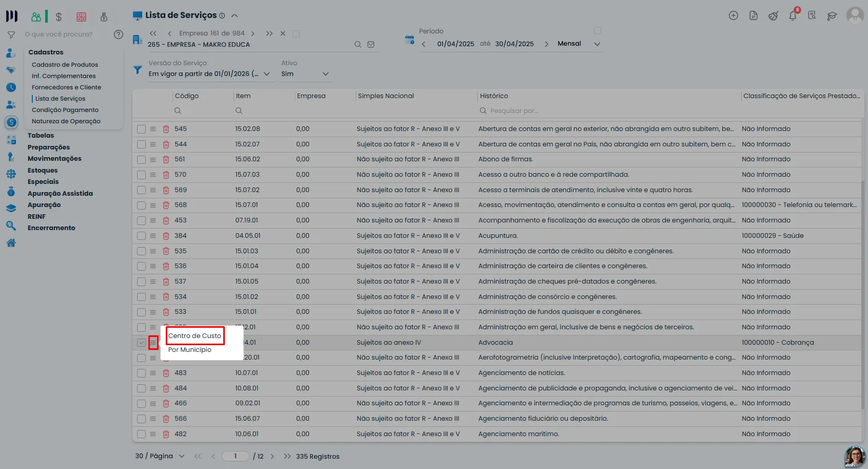Open the user profile avatar

855,15
